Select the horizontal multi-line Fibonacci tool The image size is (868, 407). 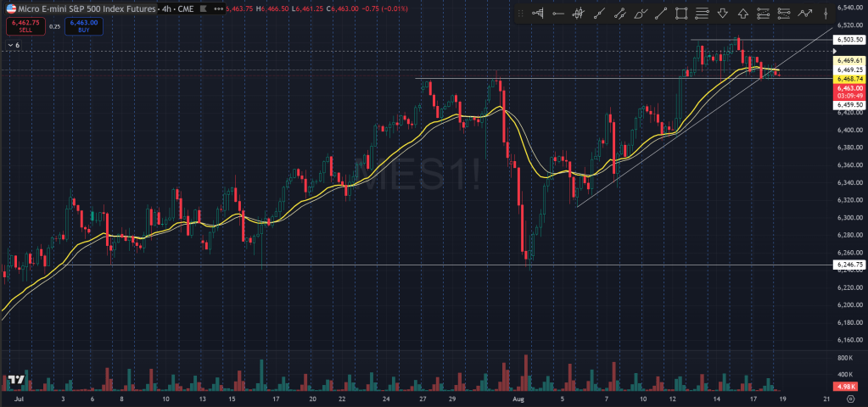coord(702,14)
